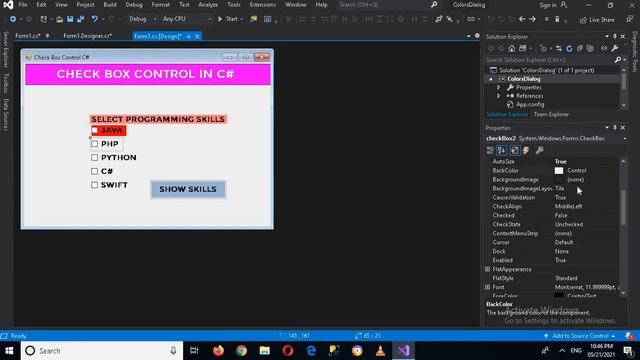The image size is (640, 360).
Task: Check the PYTHON checkbox
Action: click(95, 158)
